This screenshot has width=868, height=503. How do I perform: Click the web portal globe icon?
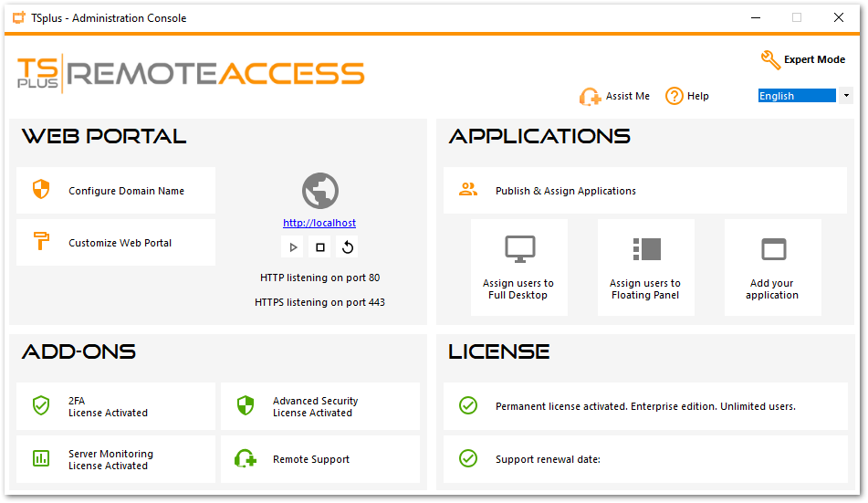(x=319, y=192)
